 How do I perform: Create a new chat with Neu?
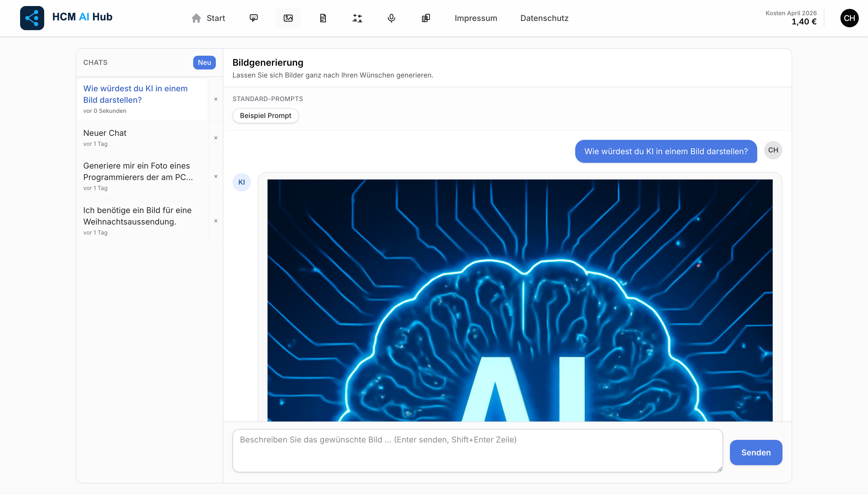(204, 63)
